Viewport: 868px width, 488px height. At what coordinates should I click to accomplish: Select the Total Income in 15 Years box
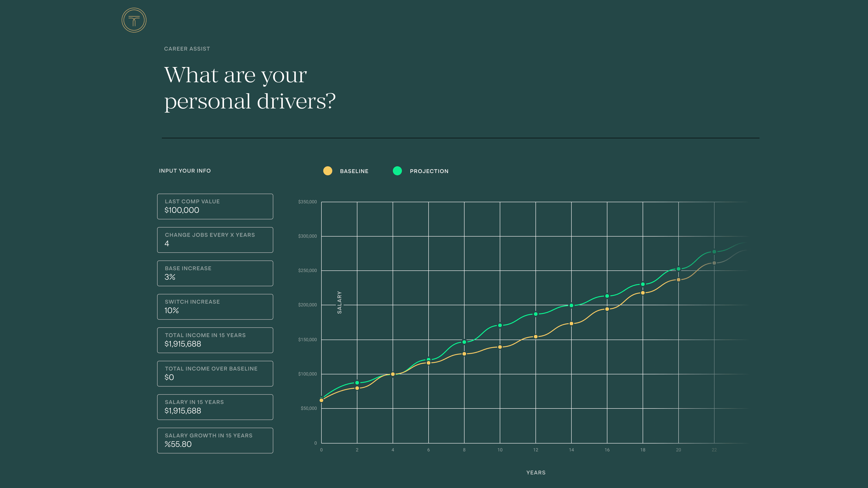(x=215, y=340)
